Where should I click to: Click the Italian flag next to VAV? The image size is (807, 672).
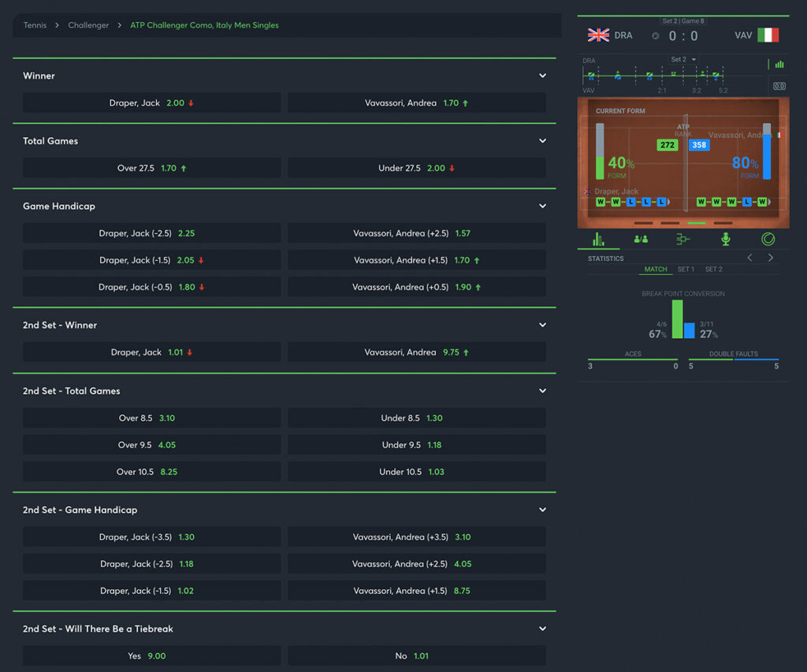click(768, 35)
